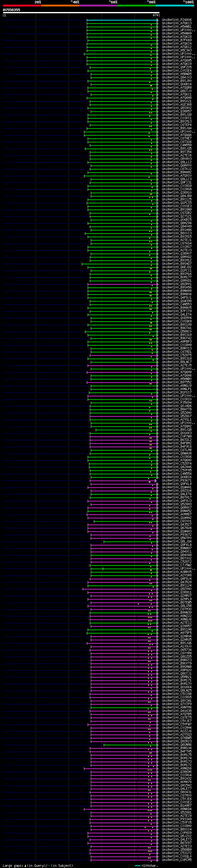Click the white query length bar
This screenshot has height=868, width=197.
[x=81, y=13]
